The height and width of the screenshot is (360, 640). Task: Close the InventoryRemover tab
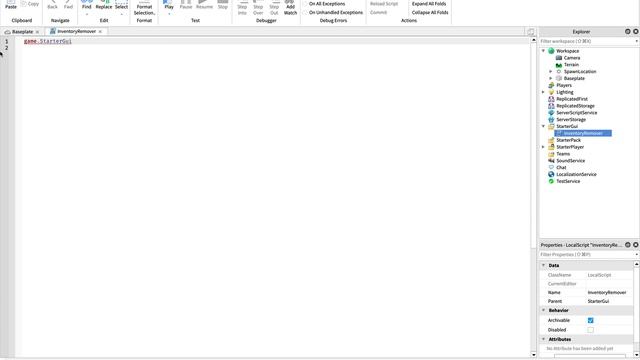(x=100, y=31)
